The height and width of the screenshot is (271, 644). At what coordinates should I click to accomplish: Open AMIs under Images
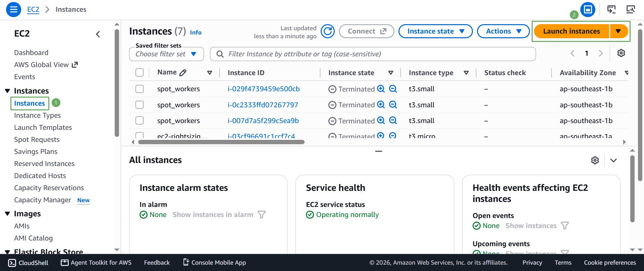(22, 226)
